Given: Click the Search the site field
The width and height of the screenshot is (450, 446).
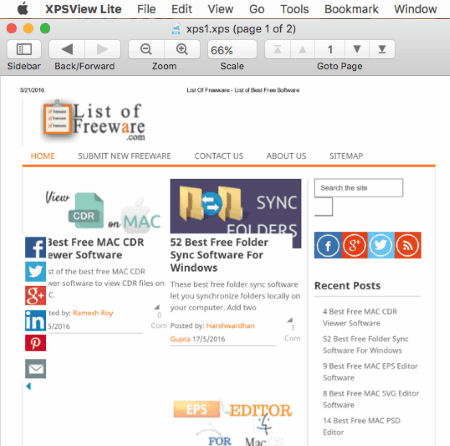Looking at the screenshot, I should pos(358,188).
